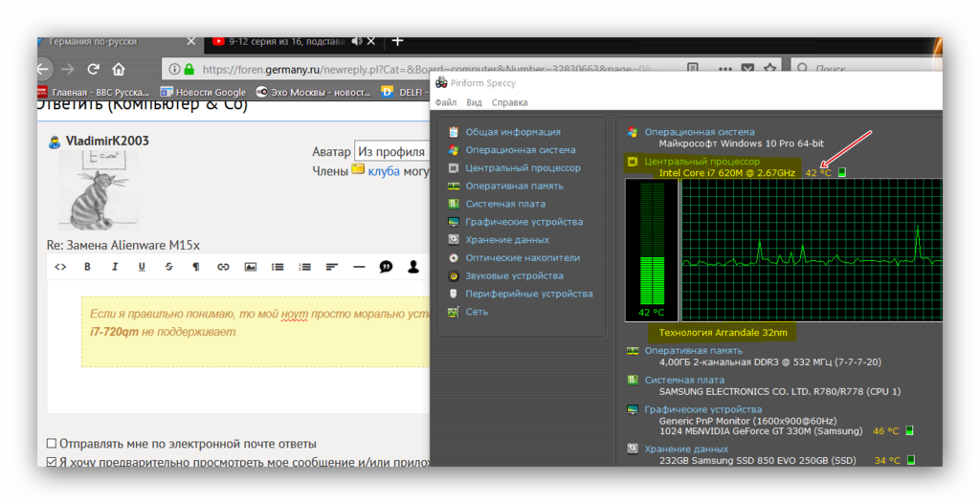The height and width of the screenshot is (504, 980).
Task: Toggle strikethrough formatting in the forum editor
Action: (168, 267)
